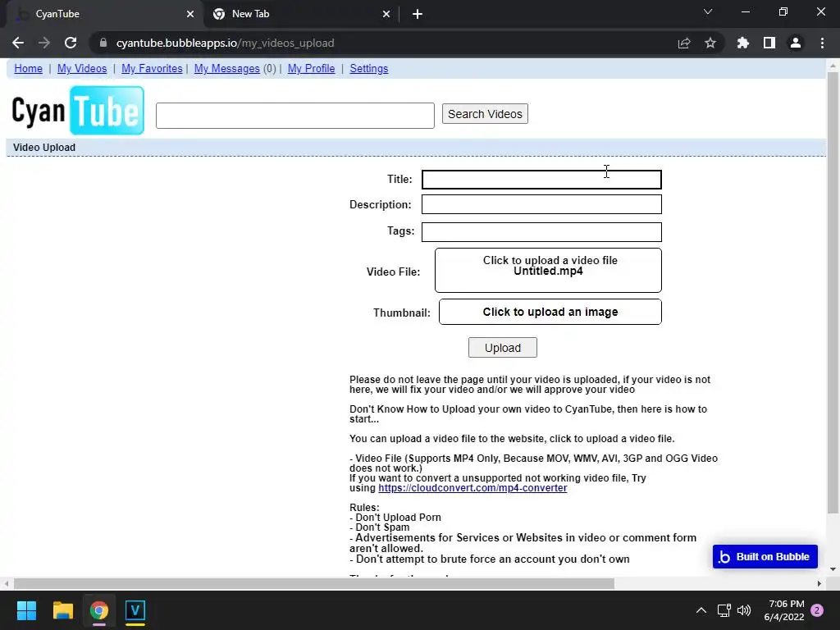Open the extensions puzzle icon

(x=743, y=43)
